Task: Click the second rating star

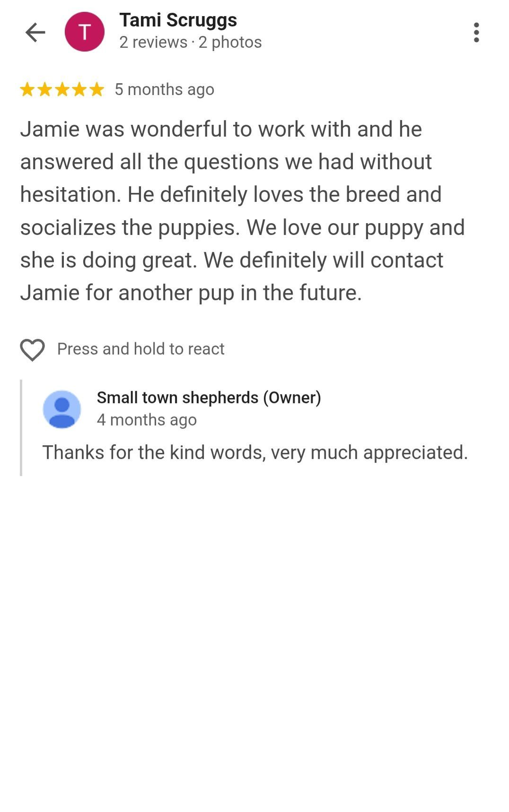Action: click(45, 89)
